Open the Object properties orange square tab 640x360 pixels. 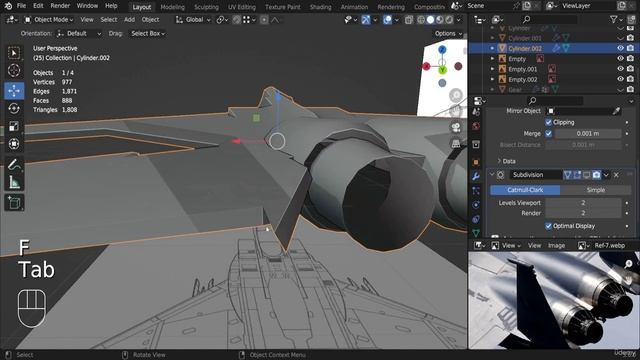(x=476, y=162)
